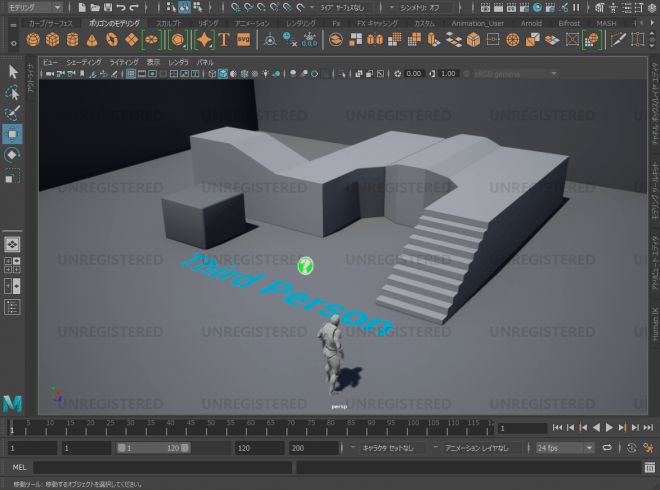Open the モデリング menu set dropdown
The height and width of the screenshot is (490, 660).
pyautogui.click(x=35, y=7)
